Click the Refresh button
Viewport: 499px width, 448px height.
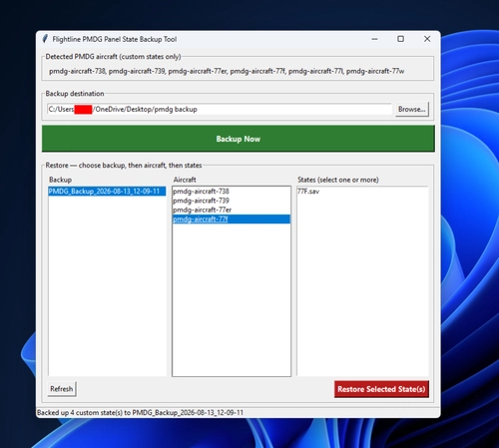tap(62, 389)
